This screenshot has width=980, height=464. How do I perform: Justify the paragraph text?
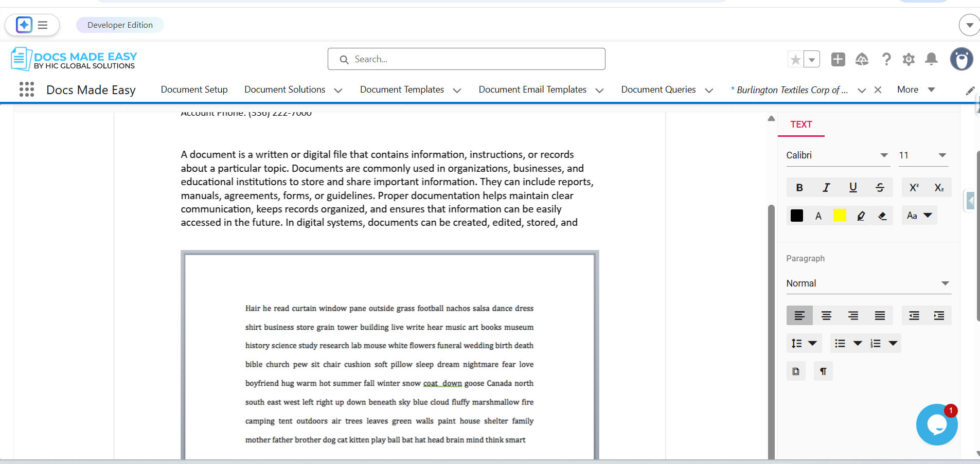tap(880, 316)
